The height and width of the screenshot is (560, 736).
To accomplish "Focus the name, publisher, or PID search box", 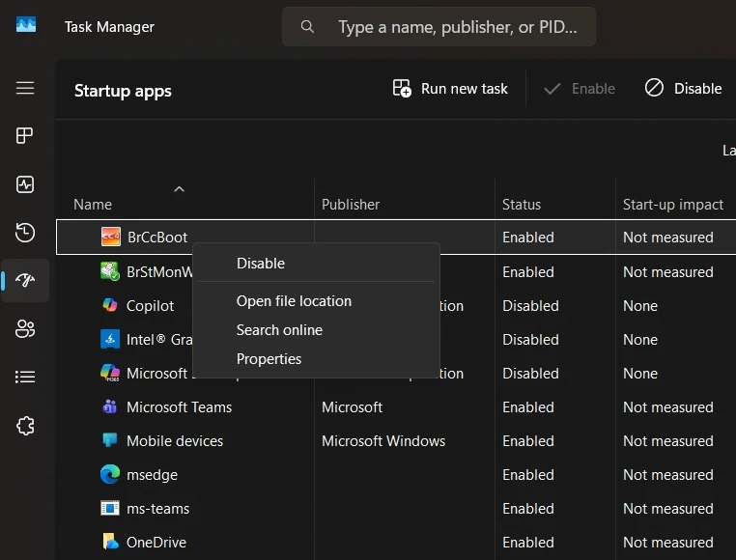I will pyautogui.click(x=439, y=26).
